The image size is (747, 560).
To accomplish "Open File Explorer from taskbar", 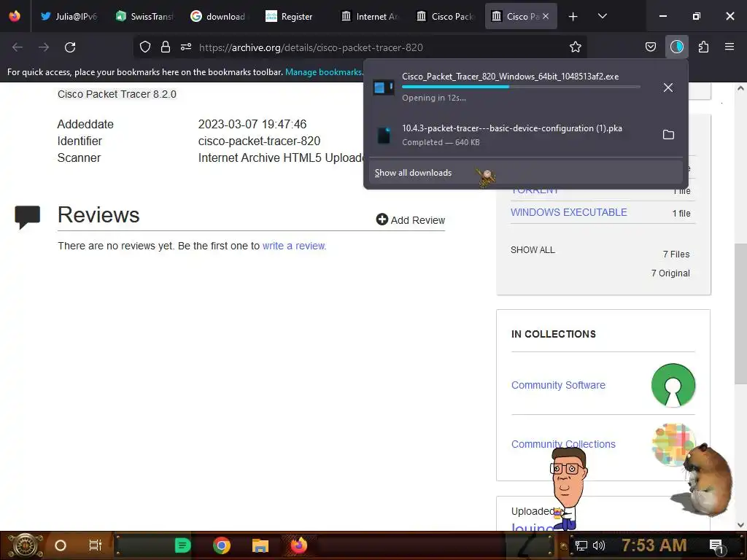I will tap(260, 545).
